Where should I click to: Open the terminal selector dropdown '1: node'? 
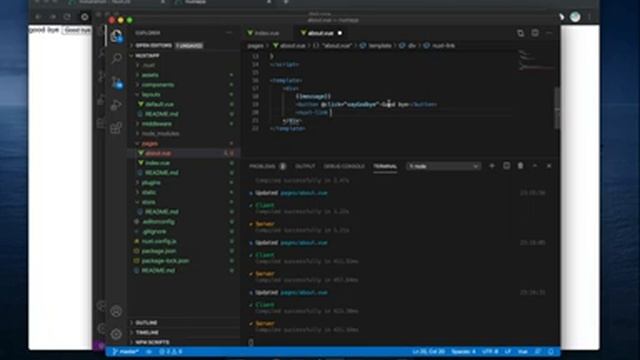click(x=443, y=166)
